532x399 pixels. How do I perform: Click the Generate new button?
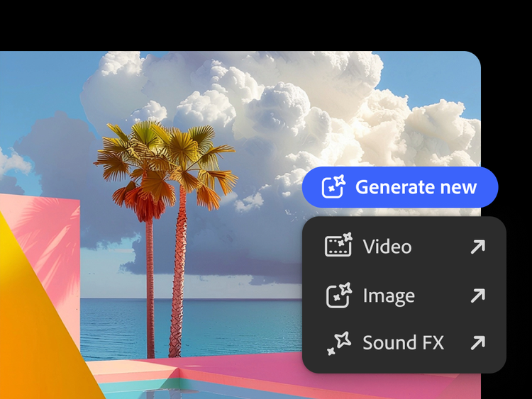click(400, 187)
